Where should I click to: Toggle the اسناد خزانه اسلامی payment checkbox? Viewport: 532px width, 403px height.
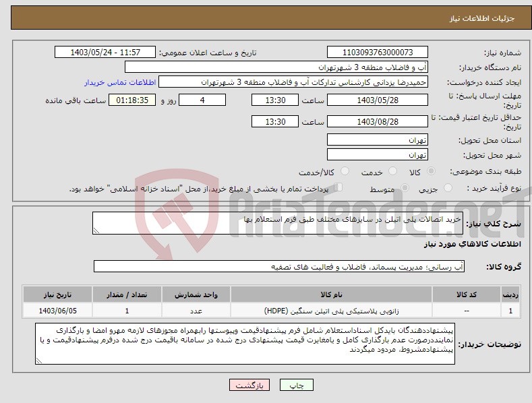[x=338, y=187]
